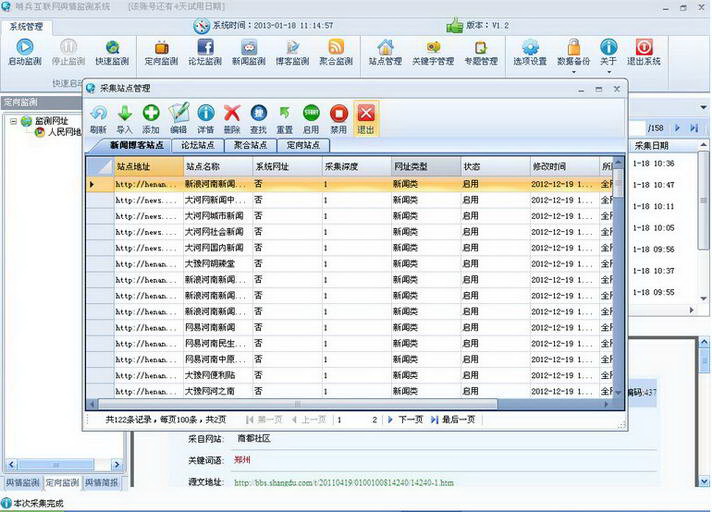Click 刷新 refresh in site dialog

pos(98,119)
